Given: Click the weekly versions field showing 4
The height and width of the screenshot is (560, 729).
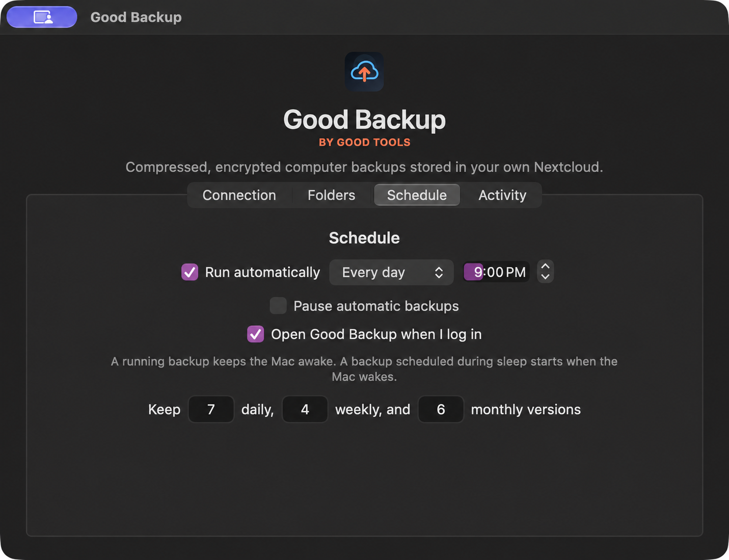Looking at the screenshot, I should click(x=305, y=409).
